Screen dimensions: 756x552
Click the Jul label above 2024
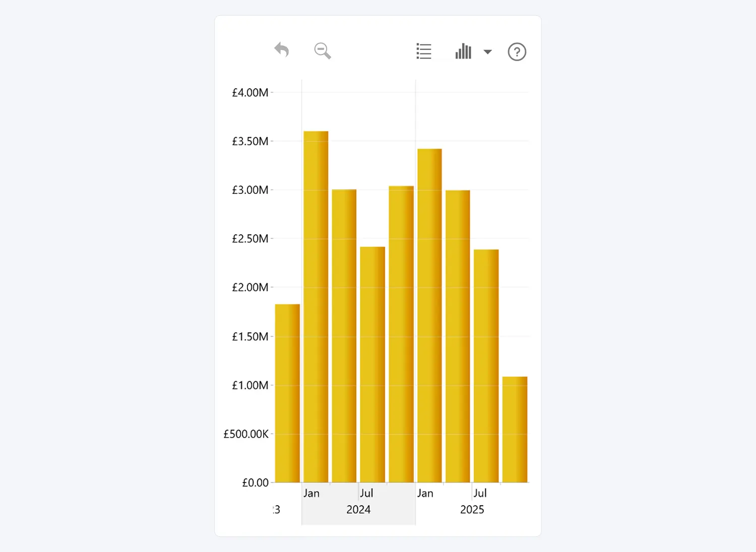[366, 494]
